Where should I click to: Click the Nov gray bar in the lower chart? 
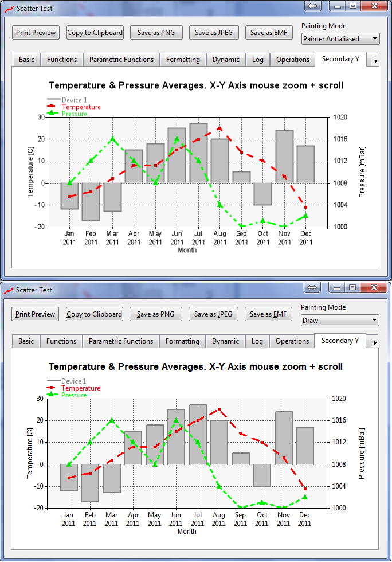click(x=283, y=438)
